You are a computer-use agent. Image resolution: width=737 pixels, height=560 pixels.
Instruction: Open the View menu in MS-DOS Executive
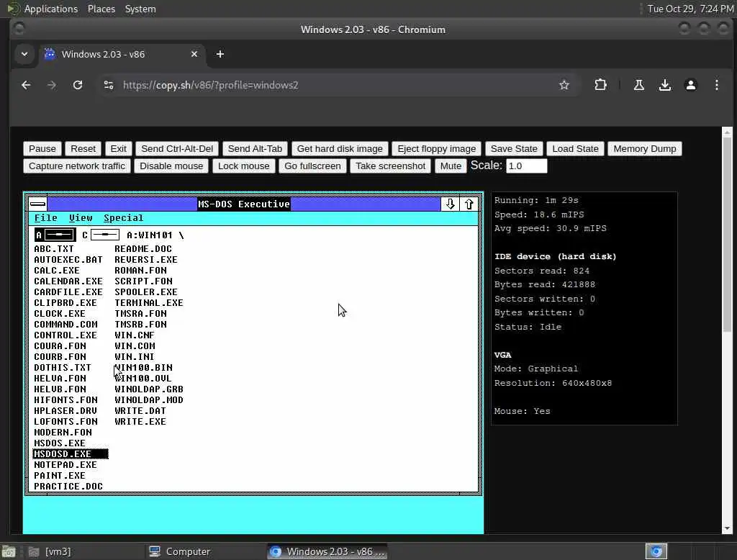pyautogui.click(x=81, y=217)
